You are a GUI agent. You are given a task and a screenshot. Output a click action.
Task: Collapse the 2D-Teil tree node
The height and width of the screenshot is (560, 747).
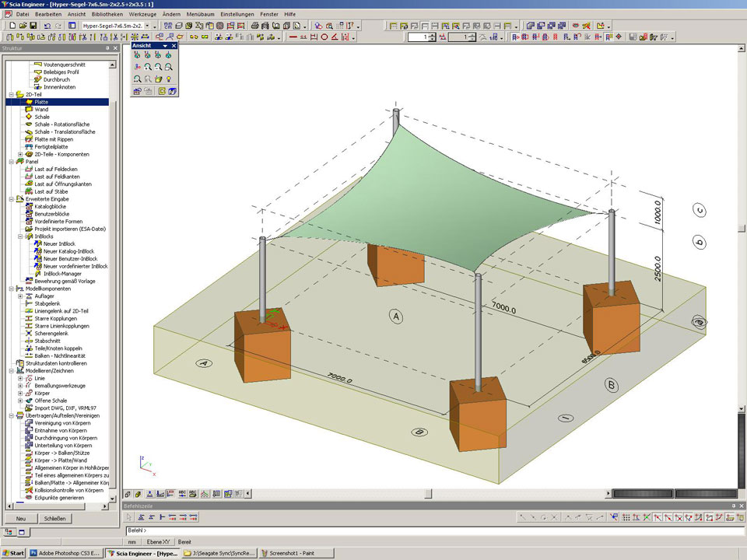(x=11, y=94)
